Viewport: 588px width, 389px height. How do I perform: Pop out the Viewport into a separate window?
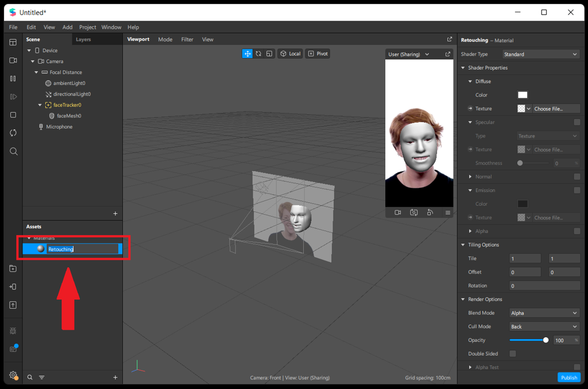pyautogui.click(x=450, y=39)
